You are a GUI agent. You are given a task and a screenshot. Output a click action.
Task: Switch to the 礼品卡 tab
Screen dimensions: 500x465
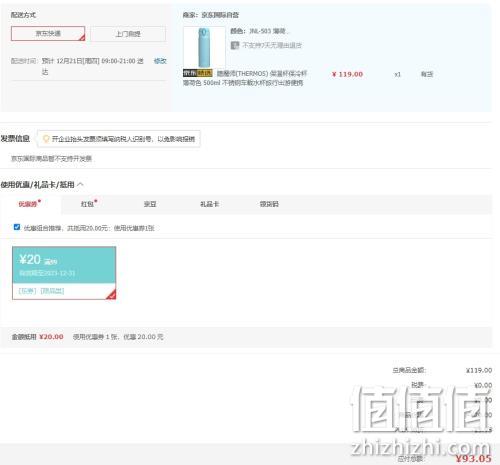[209, 204]
